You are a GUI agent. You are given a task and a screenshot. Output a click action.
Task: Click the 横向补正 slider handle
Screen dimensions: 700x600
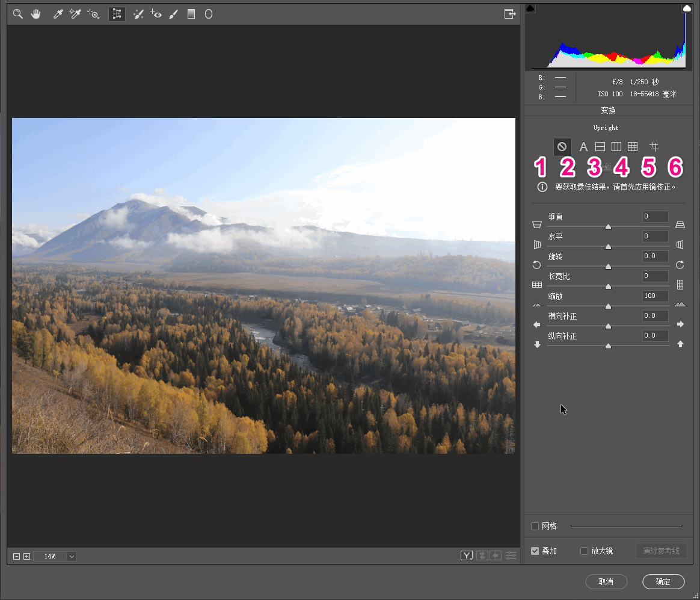(608, 326)
